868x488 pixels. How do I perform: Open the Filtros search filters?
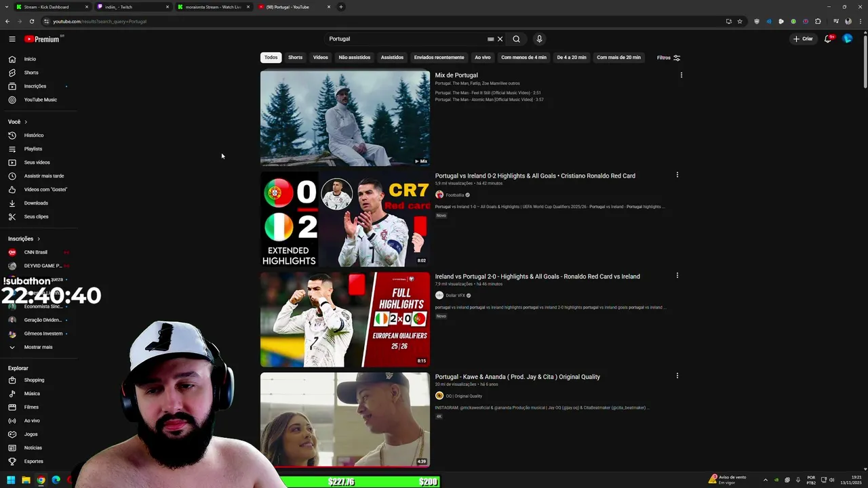click(669, 58)
